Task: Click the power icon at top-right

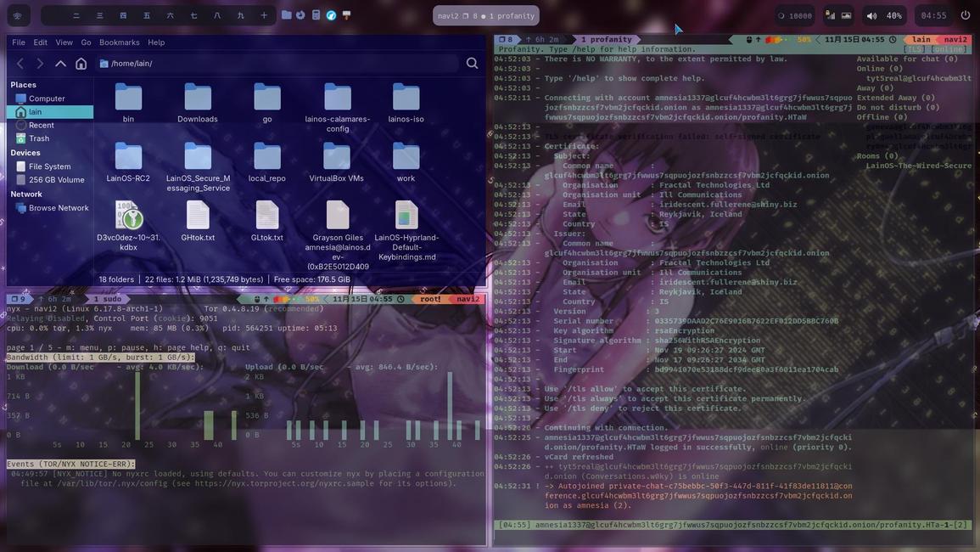Action: [966, 14]
